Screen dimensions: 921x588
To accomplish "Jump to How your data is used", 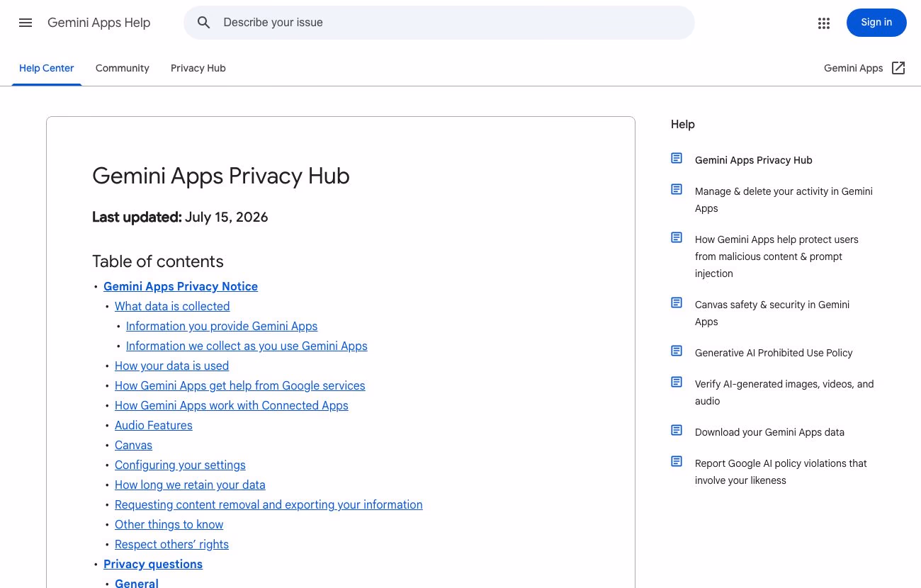I will tap(171, 366).
